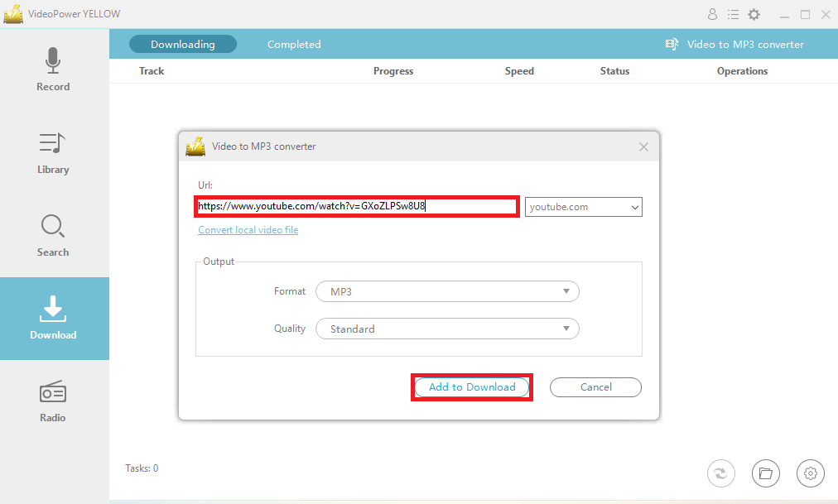
Task: Open the Format dropdown showing MP3
Action: coord(447,291)
